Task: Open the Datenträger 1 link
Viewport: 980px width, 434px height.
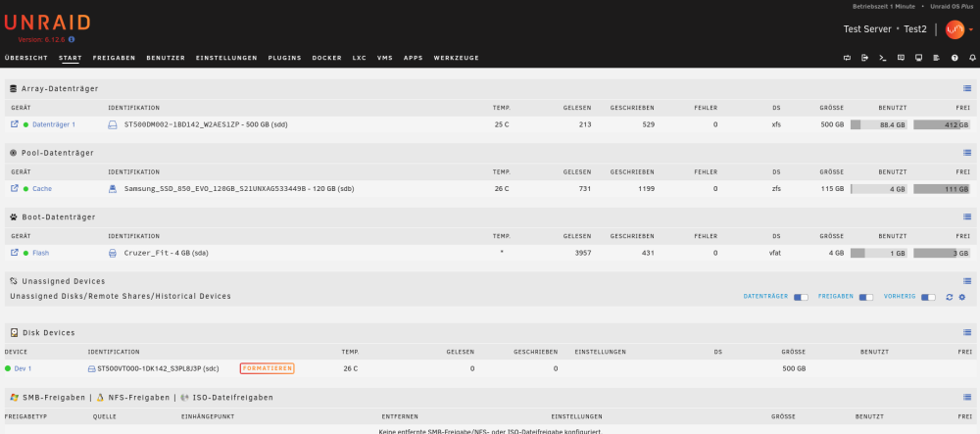Action: click(x=54, y=124)
